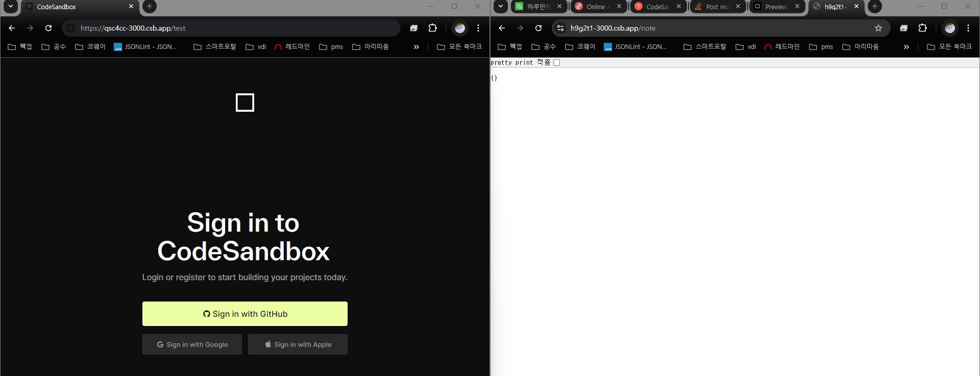The width and height of the screenshot is (980, 376).
Task: Open extensions puzzle icon in right window
Action: [922, 28]
